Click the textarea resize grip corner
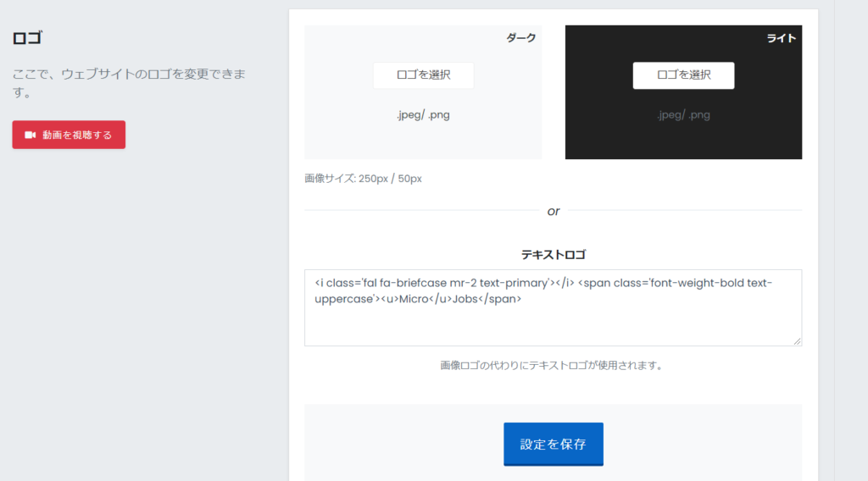868x481 pixels. tap(797, 341)
